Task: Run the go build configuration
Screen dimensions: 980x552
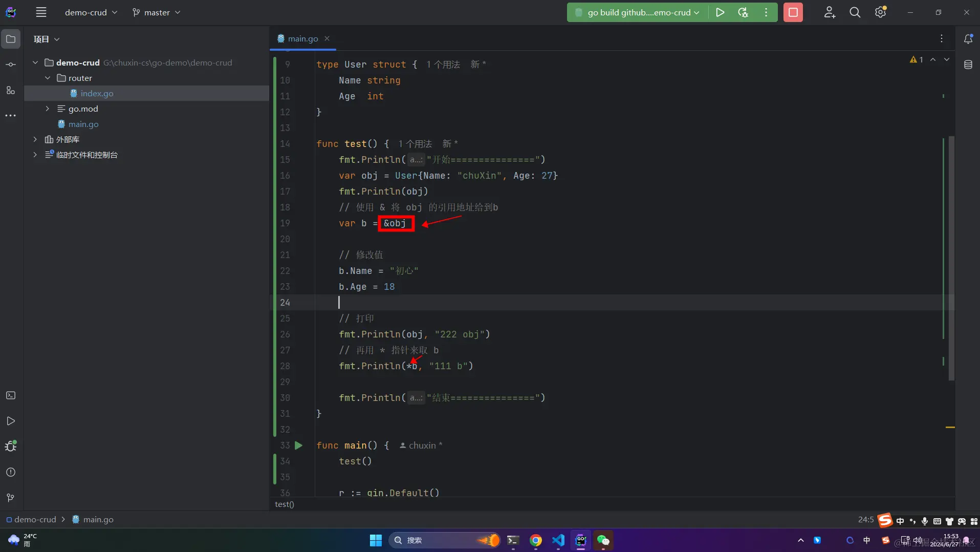Action: 720,12
